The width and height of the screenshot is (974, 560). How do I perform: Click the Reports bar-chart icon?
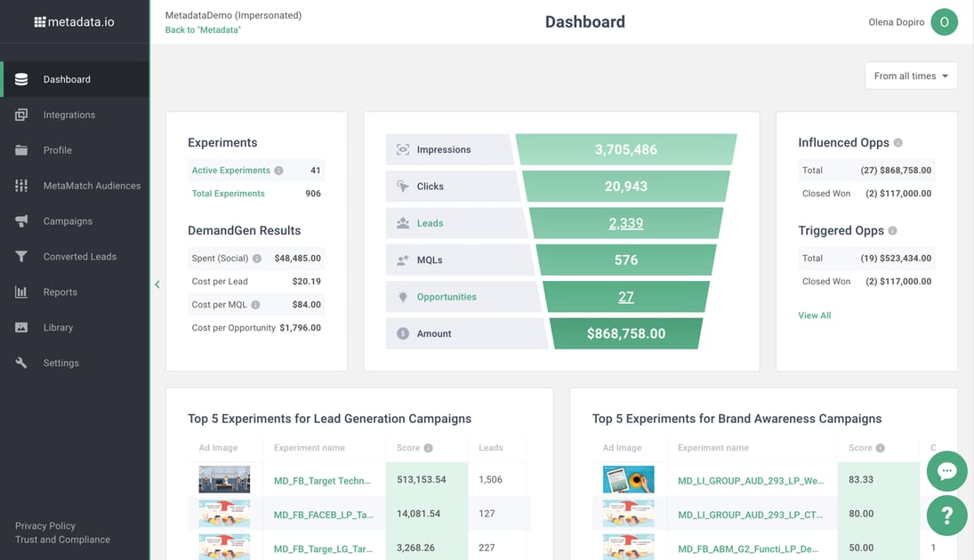[x=20, y=292]
